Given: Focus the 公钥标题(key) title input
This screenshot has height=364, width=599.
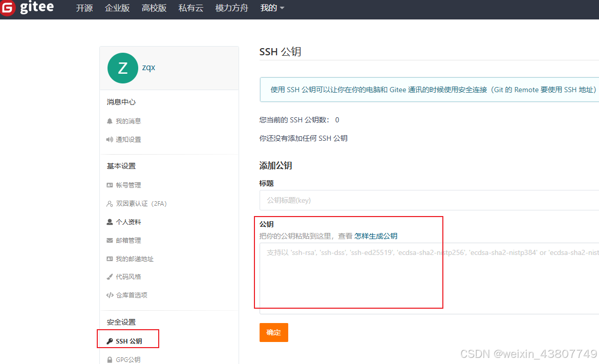Looking at the screenshot, I should coord(429,200).
